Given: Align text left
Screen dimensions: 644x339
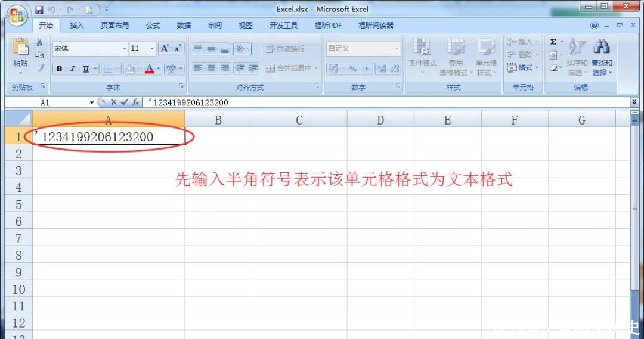Looking at the screenshot, I should coord(198,68).
